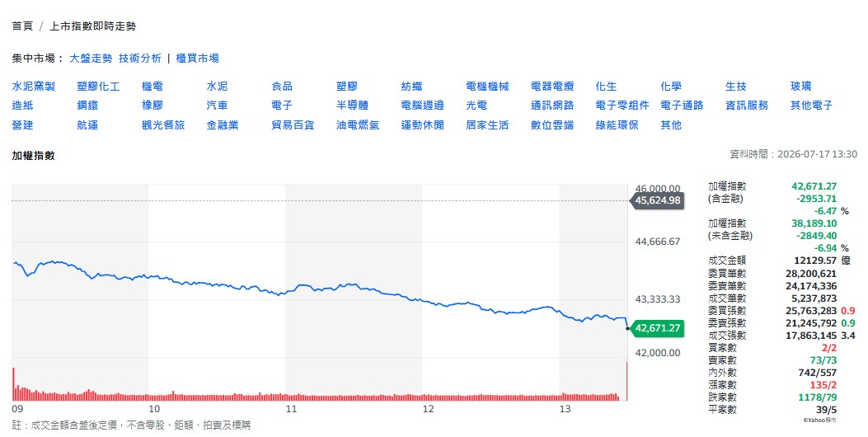The image size is (868, 437).
Task: Open the 首頁 breadcrumb link
Action: pyautogui.click(x=22, y=26)
